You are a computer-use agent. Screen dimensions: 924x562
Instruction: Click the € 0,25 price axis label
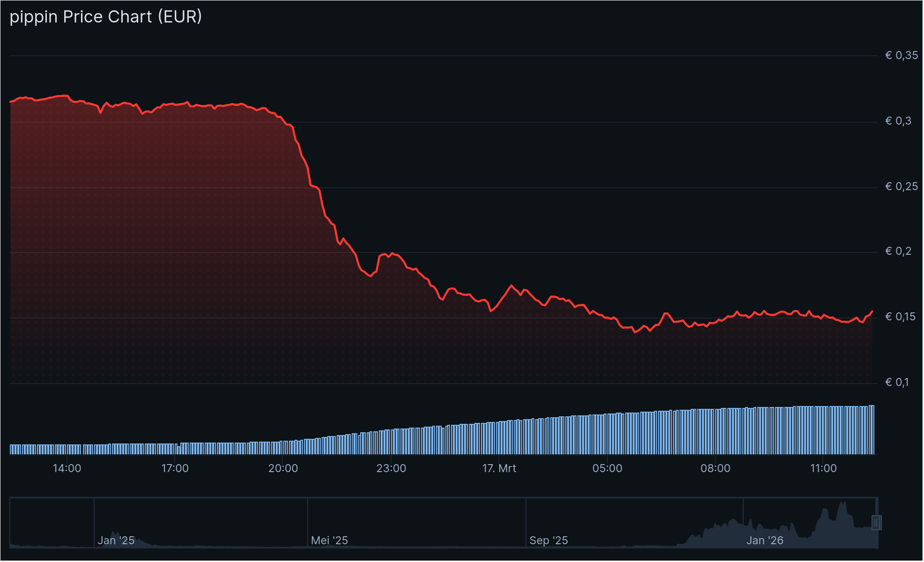(x=901, y=186)
